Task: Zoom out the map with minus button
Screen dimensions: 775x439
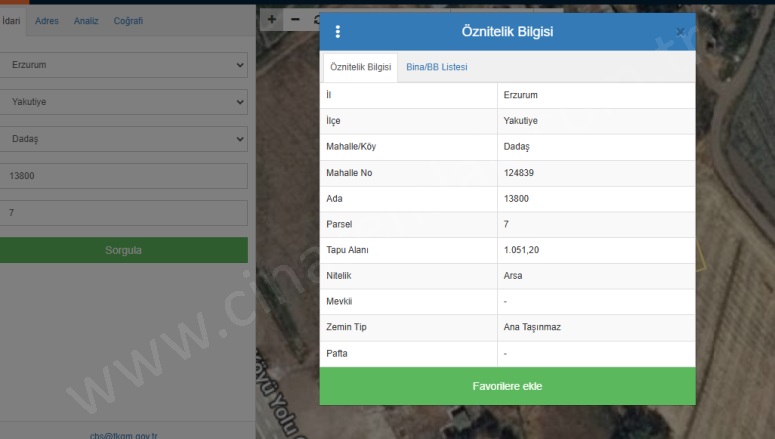Action: (294, 19)
